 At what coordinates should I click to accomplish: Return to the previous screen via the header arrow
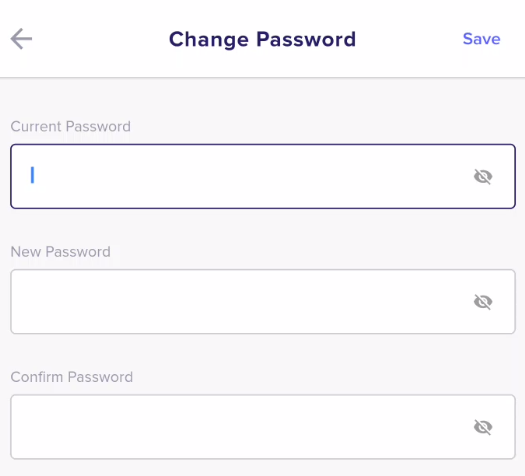(x=21, y=39)
